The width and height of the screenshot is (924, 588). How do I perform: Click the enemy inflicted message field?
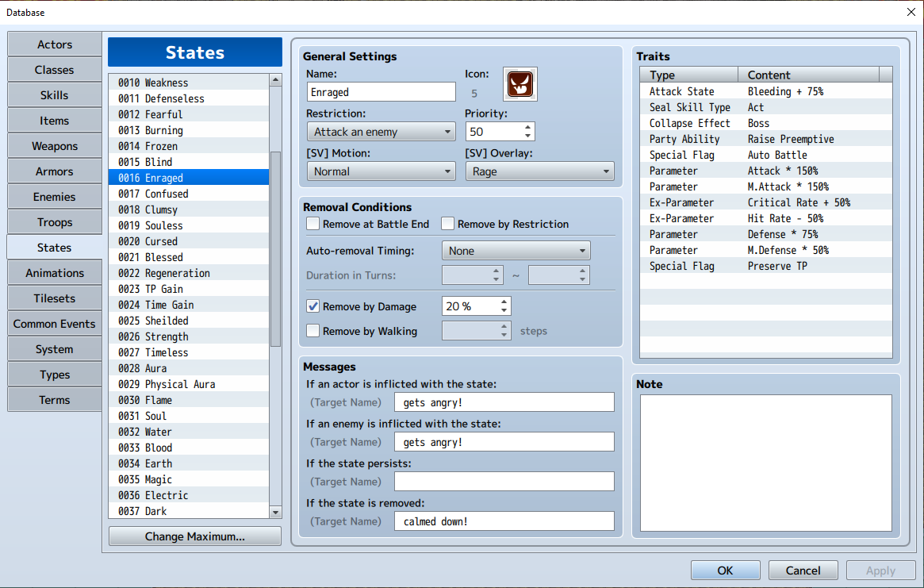pyautogui.click(x=504, y=442)
